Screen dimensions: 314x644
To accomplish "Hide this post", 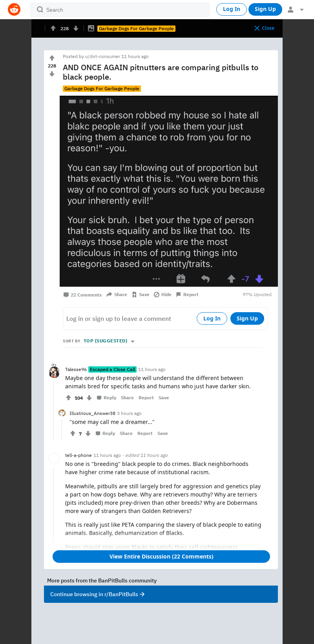I will [x=162, y=295].
